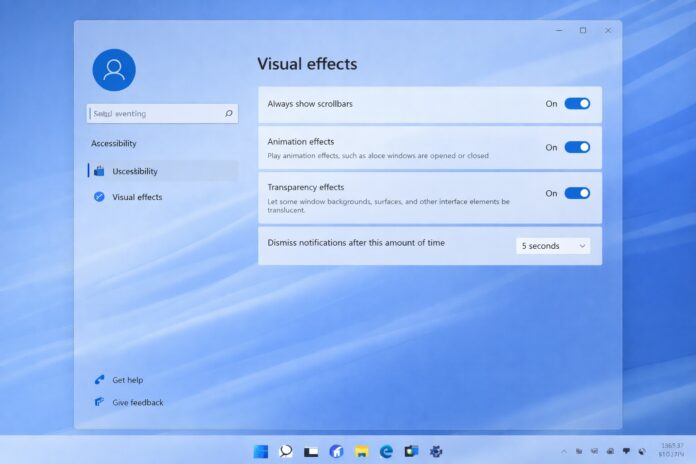Select Ucessibility in the sidebar
This screenshot has width=696, height=464.
coord(163,171)
